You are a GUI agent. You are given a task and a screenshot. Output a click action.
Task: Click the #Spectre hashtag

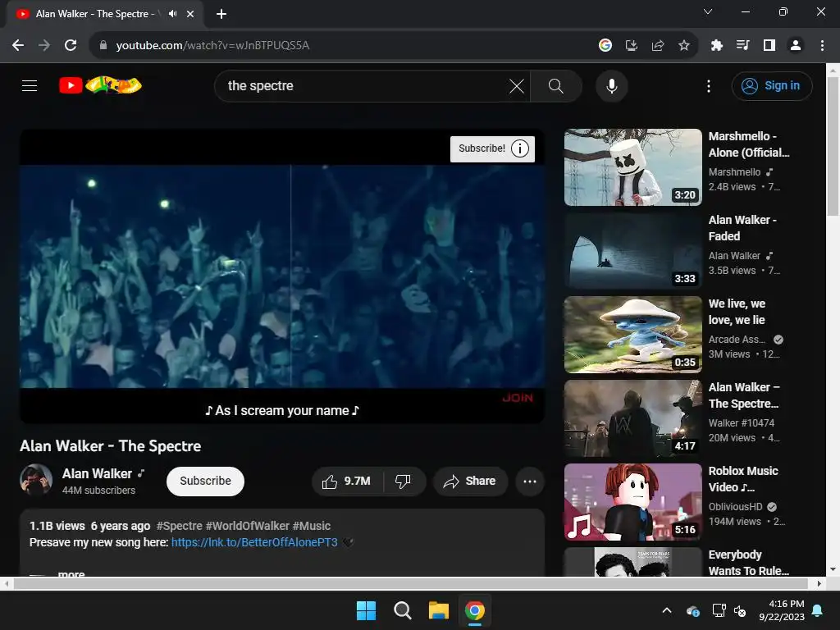pyautogui.click(x=179, y=526)
